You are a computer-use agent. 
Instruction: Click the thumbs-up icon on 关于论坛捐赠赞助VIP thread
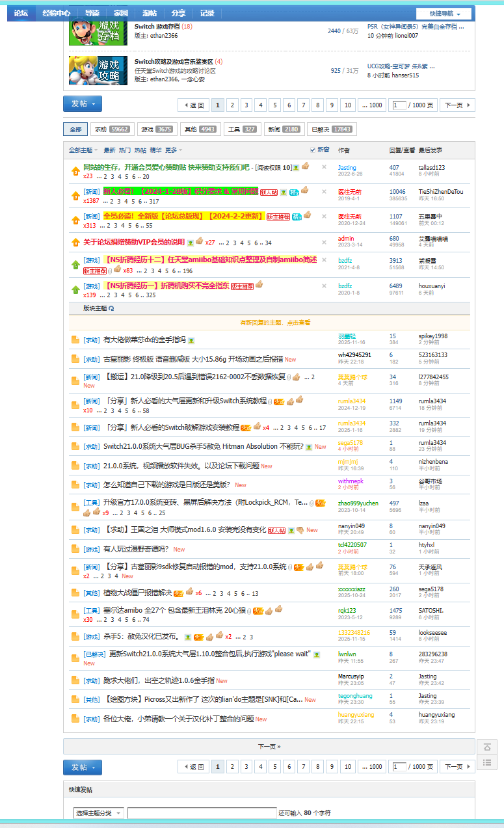pos(199,241)
